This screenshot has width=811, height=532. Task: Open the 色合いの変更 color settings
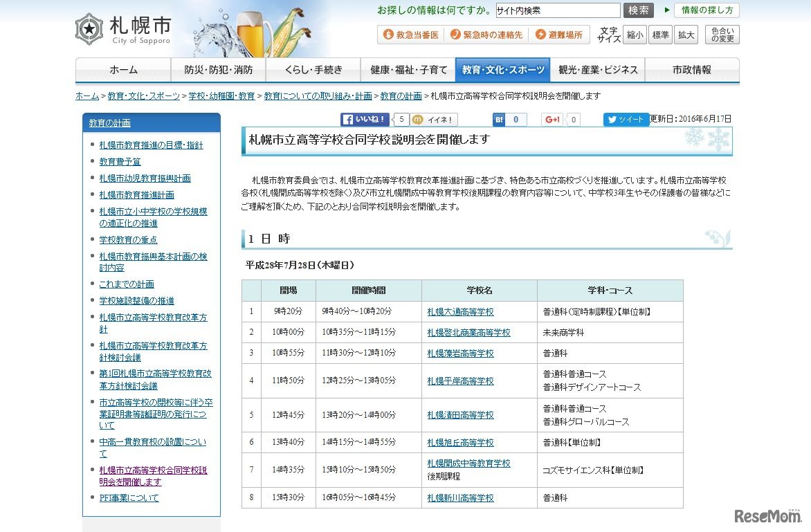pyautogui.click(x=721, y=33)
